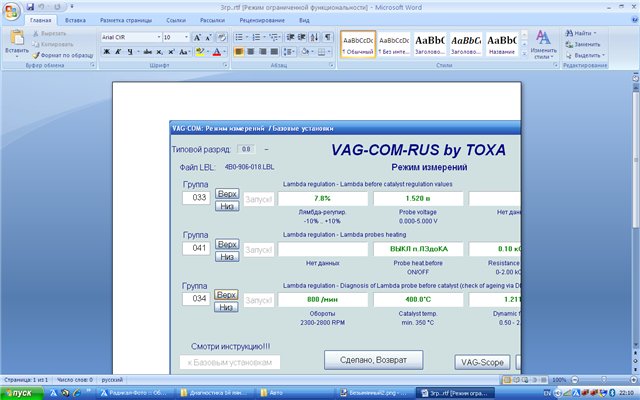The image size is (640, 400).
Task: Sort text with the A-Z sort icon
Action: (314, 38)
